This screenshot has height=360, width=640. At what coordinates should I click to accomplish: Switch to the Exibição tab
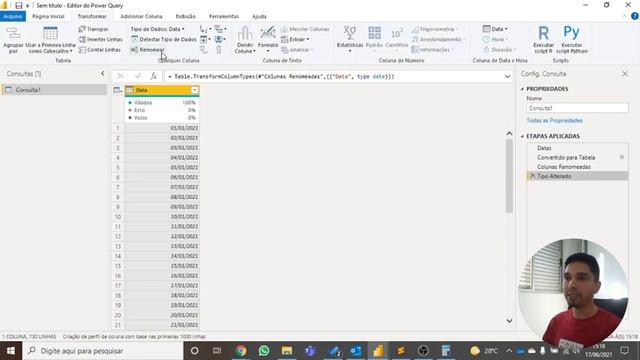[x=186, y=16]
